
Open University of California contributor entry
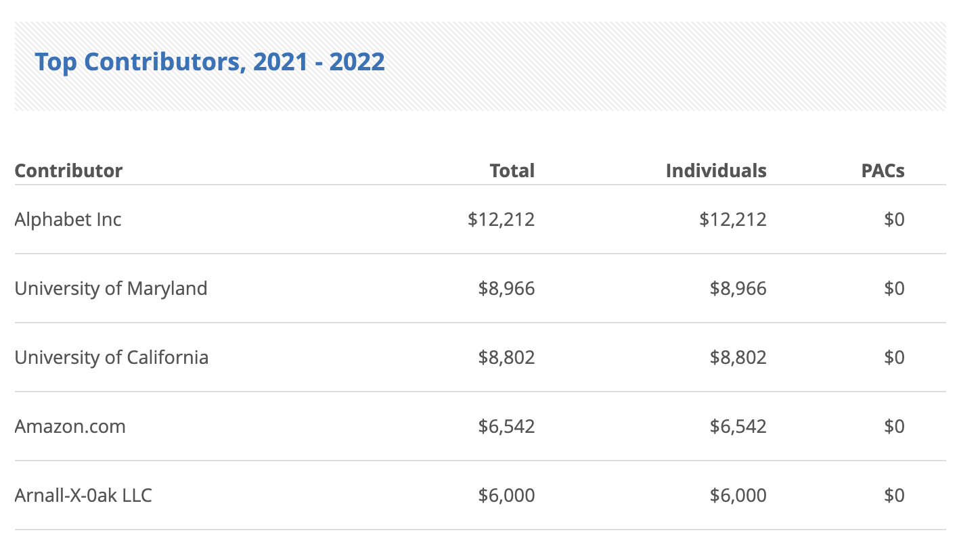tap(112, 357)
